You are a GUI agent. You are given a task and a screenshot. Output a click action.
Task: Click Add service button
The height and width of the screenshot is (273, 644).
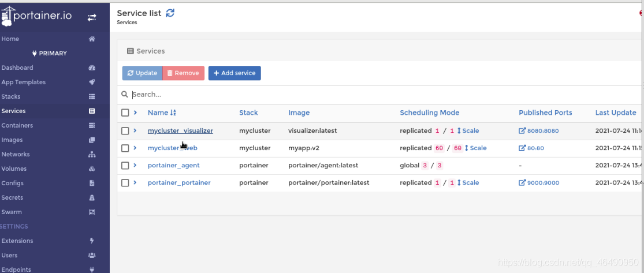coord(234,73)
